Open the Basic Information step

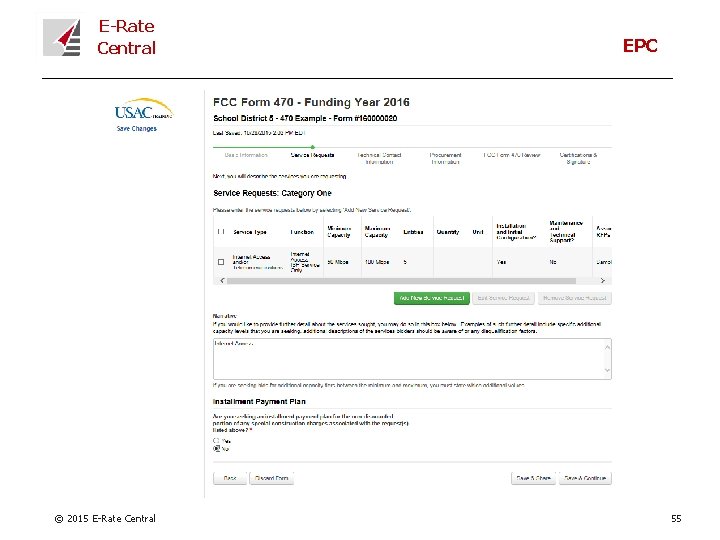point(246,156)
